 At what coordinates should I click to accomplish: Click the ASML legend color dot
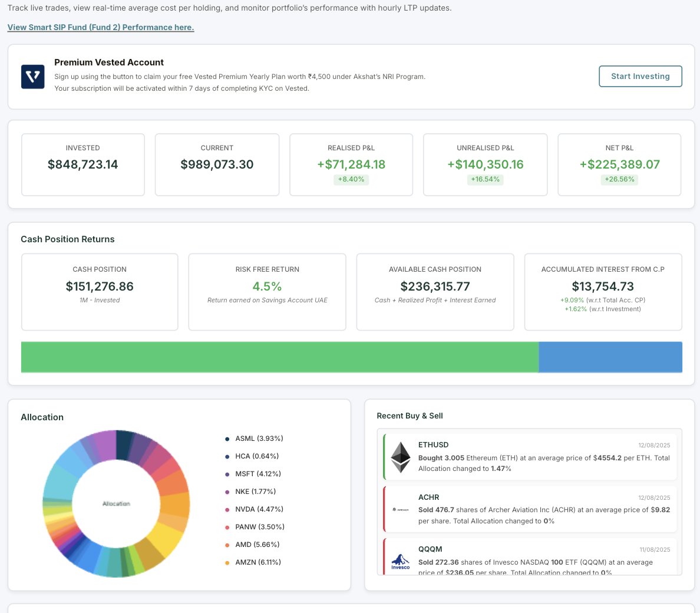click(227, 439)
